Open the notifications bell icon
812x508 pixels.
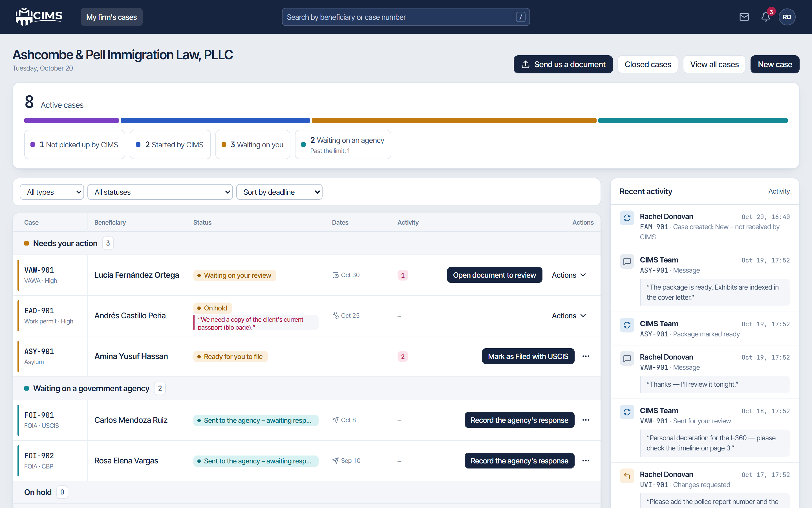[x=765, y=17]
